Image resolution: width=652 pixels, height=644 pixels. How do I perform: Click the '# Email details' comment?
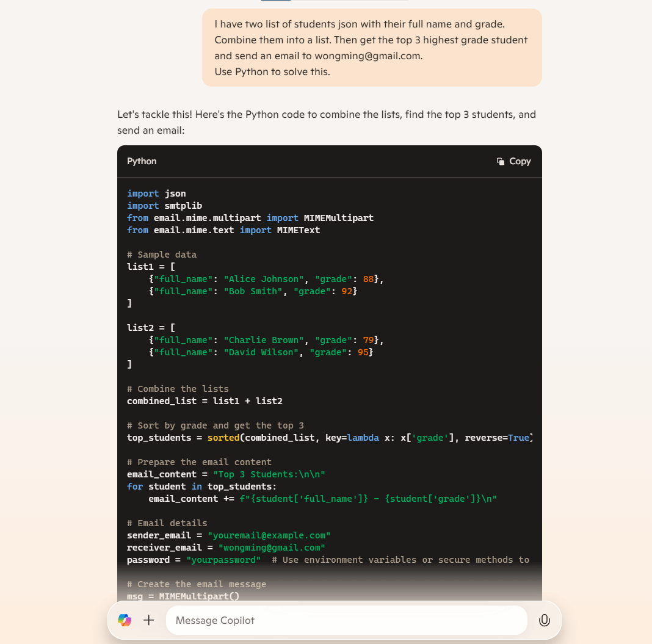[x=167, y=523]
